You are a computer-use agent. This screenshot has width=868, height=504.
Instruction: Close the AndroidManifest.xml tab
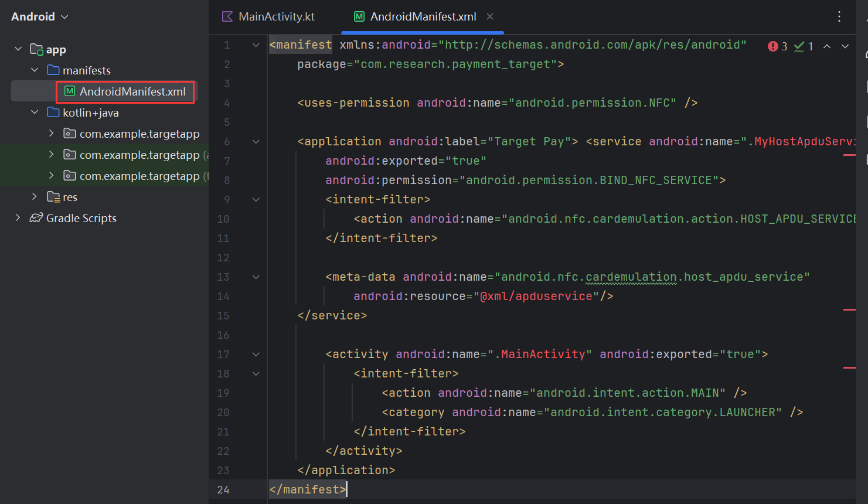point(490,16)
